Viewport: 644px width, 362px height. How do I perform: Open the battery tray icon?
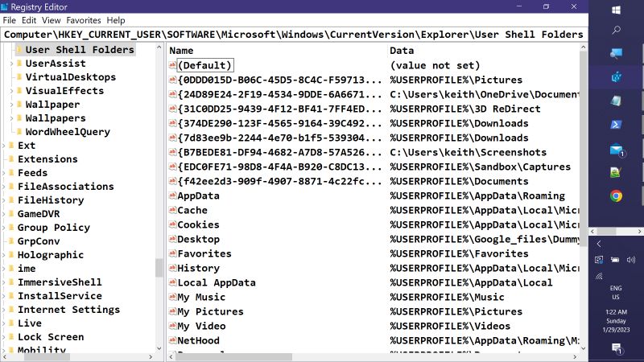pyautogui.click(x=615, y=259)
